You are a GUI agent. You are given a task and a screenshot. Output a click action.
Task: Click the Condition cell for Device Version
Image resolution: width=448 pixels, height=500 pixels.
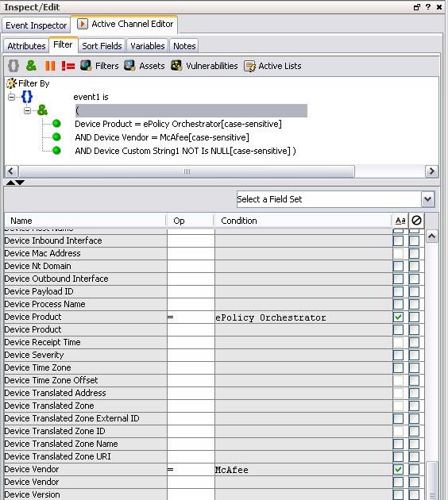tap(303, 494)
